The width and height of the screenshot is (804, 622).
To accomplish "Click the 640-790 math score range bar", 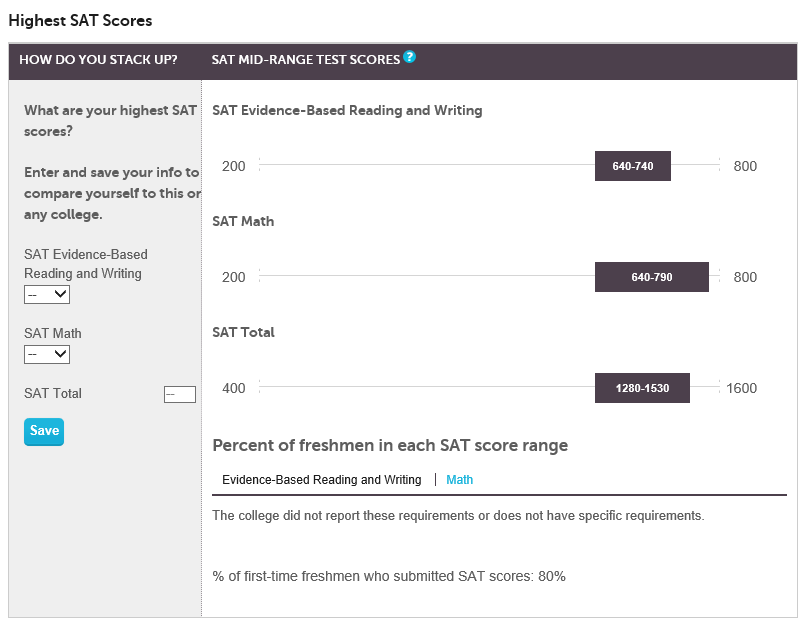I will [x=652, y=277].
